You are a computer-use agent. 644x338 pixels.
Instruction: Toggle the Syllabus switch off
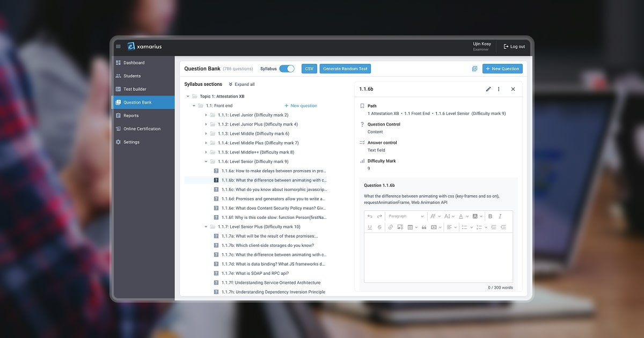[x=287, y=69]
